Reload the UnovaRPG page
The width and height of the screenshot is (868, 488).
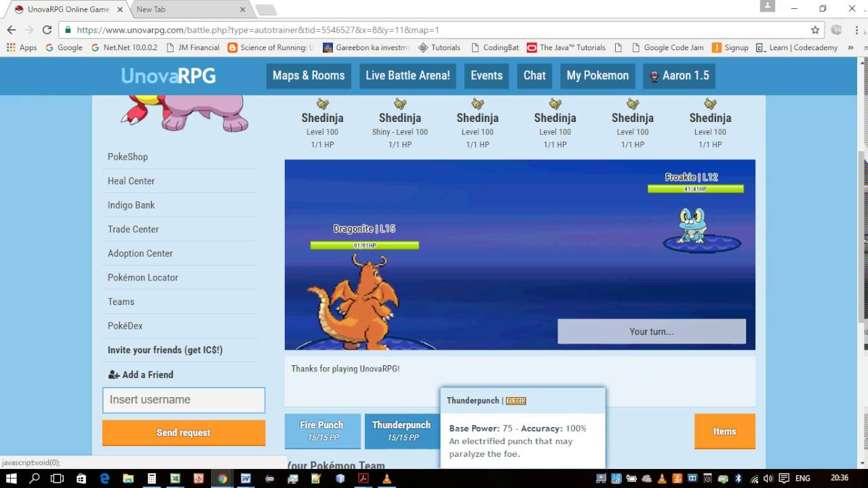pos(47,30)
